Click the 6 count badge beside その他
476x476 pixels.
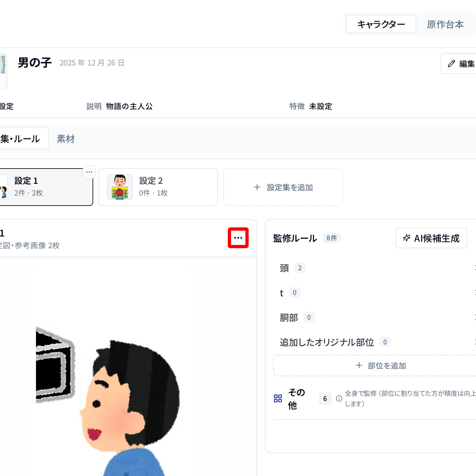click(x=325, y=398)
